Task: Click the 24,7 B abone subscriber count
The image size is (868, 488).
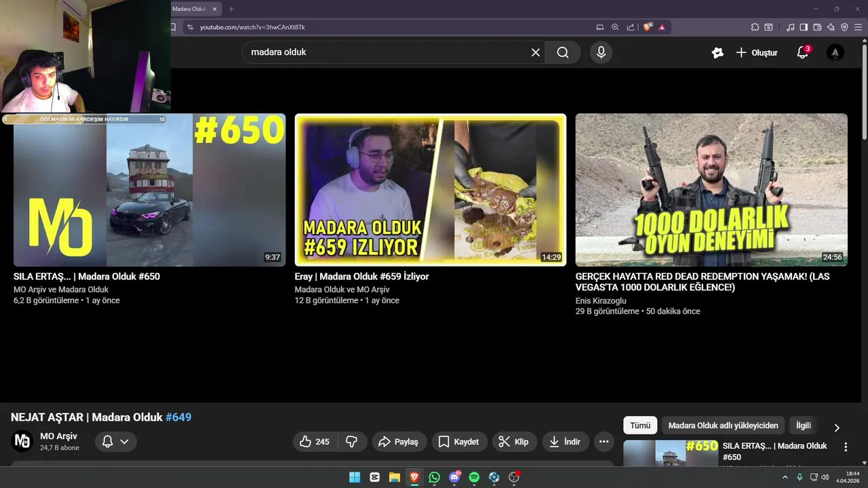Action: point(60,448)
